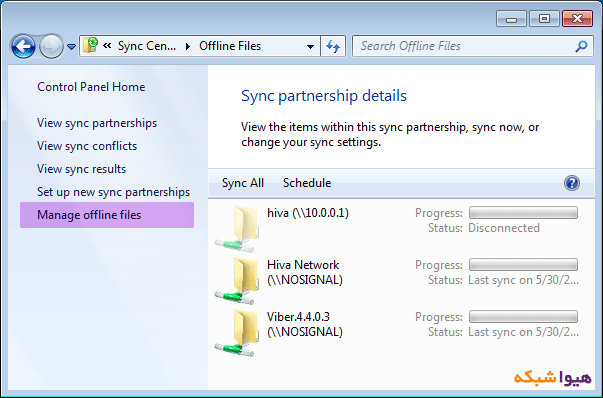Maximize the Offline Files window
Image resolution: width=603 pixels, height=398 pixels.
pyautogui.click(x=544, y=19)
